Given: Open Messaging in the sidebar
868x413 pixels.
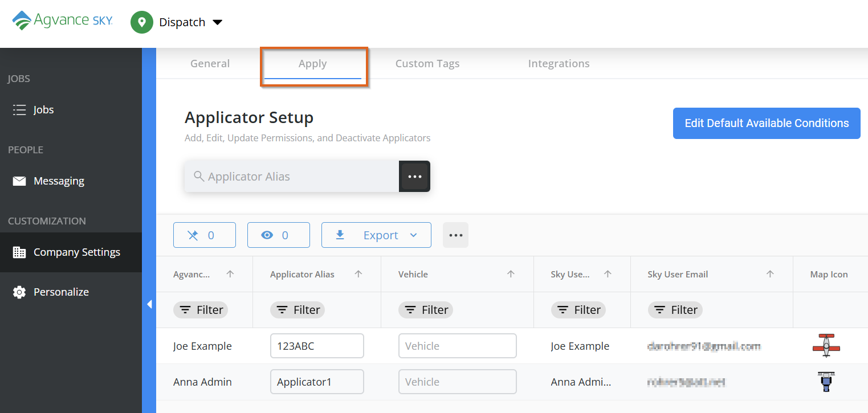Looking at the screenshot, I should point(71,181).
